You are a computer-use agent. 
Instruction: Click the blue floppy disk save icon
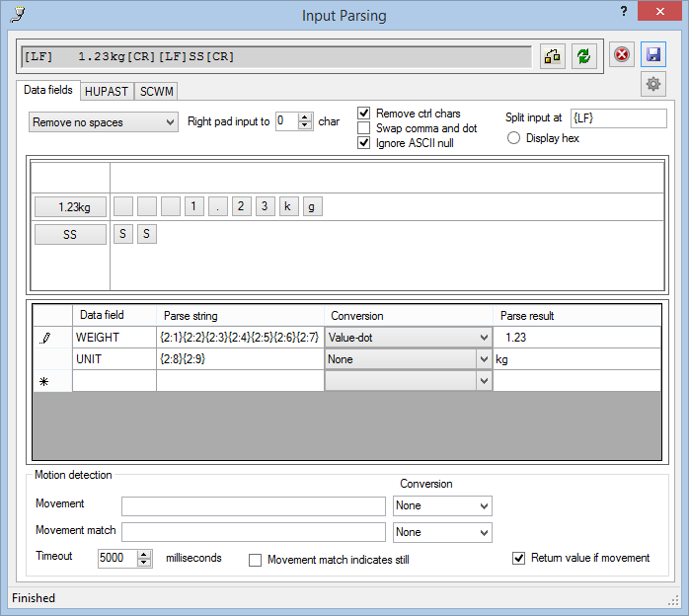[x=653, y=55]
